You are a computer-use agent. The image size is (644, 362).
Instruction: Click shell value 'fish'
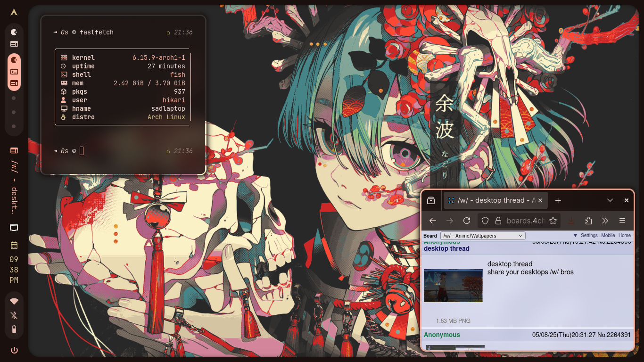tap(178, 74)
